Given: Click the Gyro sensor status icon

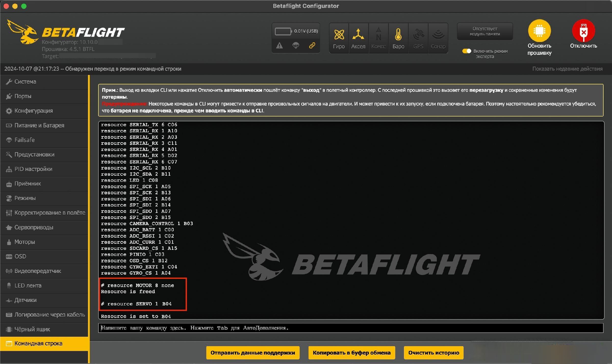Looking at the screenshot, I should tap(339, 38).
